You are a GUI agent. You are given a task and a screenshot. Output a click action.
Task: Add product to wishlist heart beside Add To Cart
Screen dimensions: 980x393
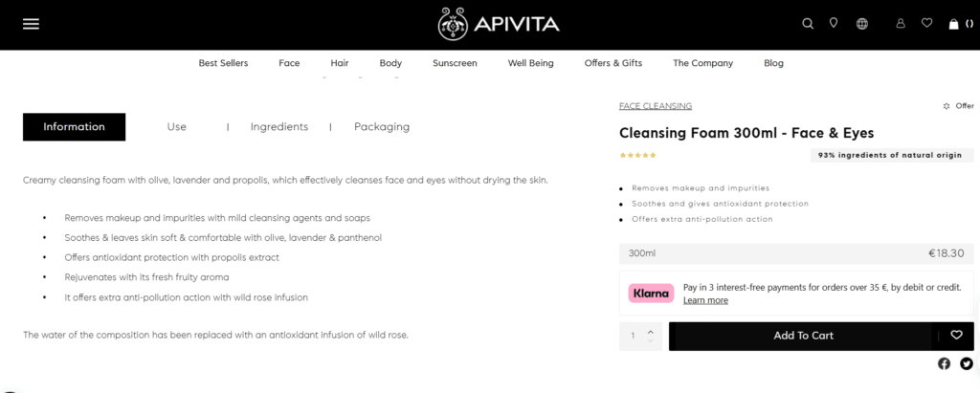click(x=956, y=336)
